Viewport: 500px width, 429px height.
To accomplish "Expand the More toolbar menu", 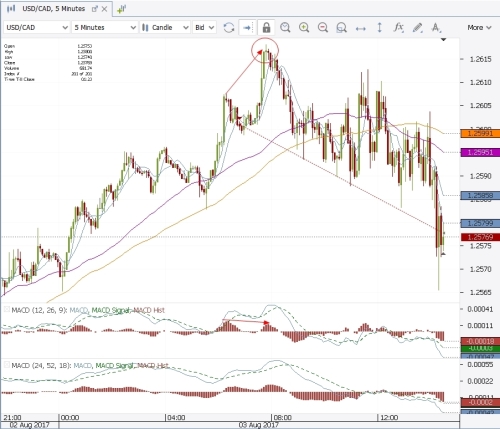I will [x=479, y=27].
